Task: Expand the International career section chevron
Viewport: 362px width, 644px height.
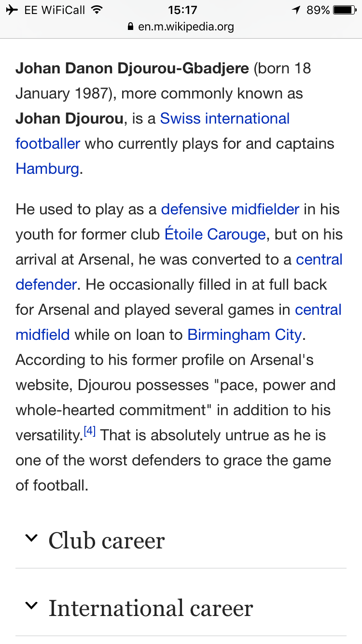Action: pyautogui.click(x=31, y=606)
